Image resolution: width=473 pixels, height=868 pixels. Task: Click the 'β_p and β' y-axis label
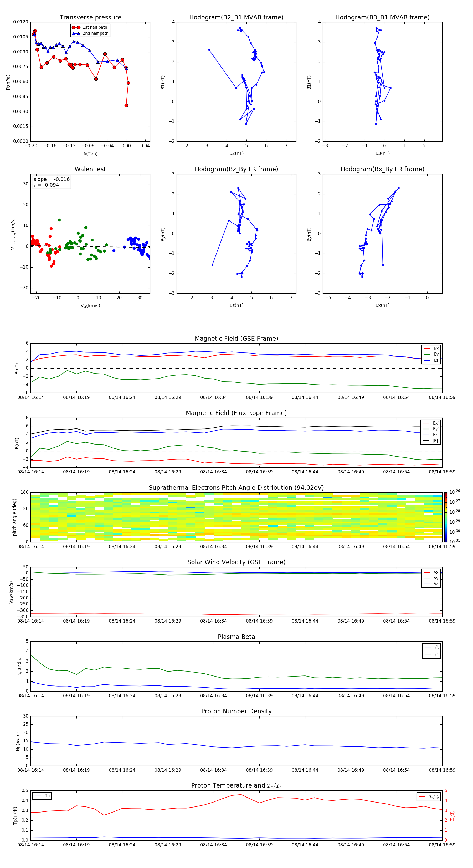click(x=20, y=667)
